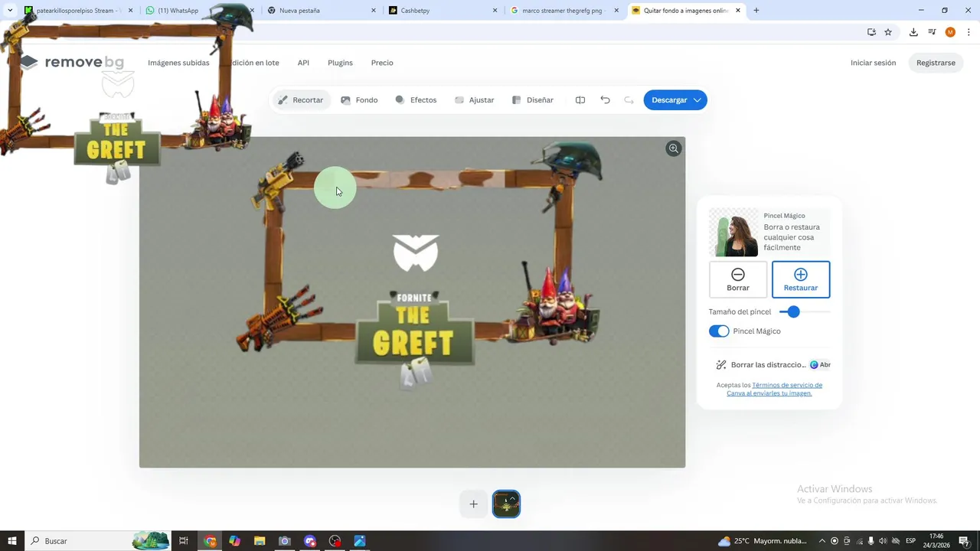Click the Pincel Mágico preview thumbnail

click(x=733, y=233)
